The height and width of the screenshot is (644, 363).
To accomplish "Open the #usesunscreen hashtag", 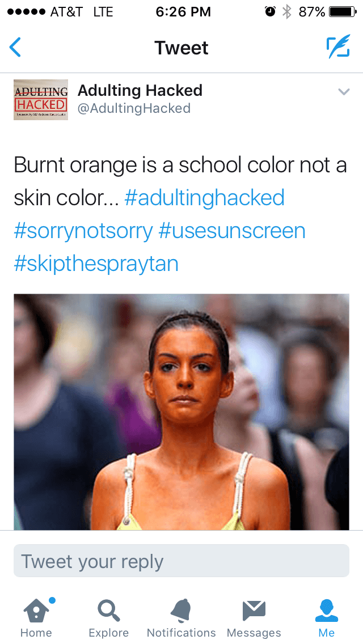I will pos(232,230).
